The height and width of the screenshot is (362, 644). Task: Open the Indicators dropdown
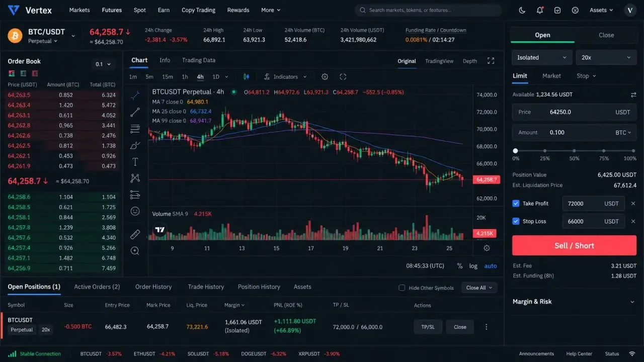click(x=285, y=77)
